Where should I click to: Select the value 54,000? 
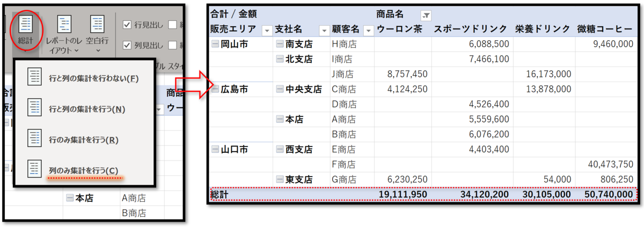[x=557, y=179]
